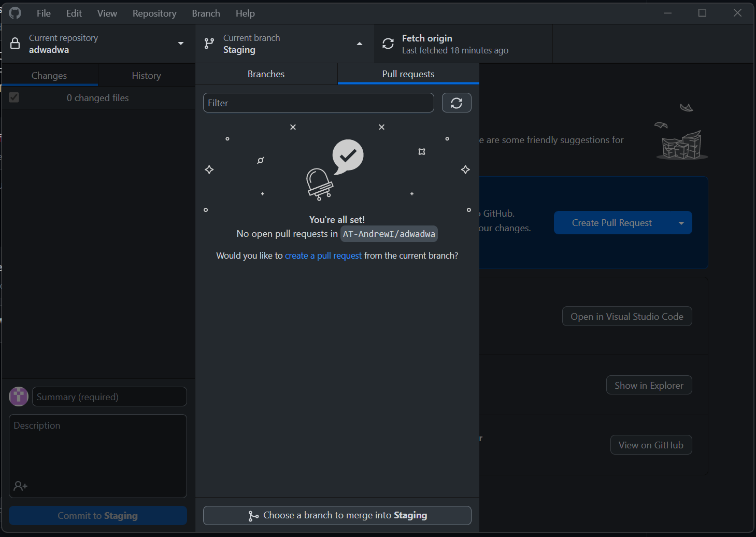This screenshot has width=756, height=537.
Task: Show the repository in Explorer
Action: tap(649, 385)
